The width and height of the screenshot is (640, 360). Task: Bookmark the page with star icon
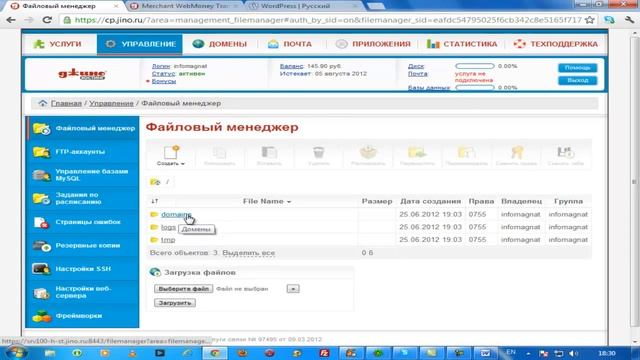tap(589, 20)
